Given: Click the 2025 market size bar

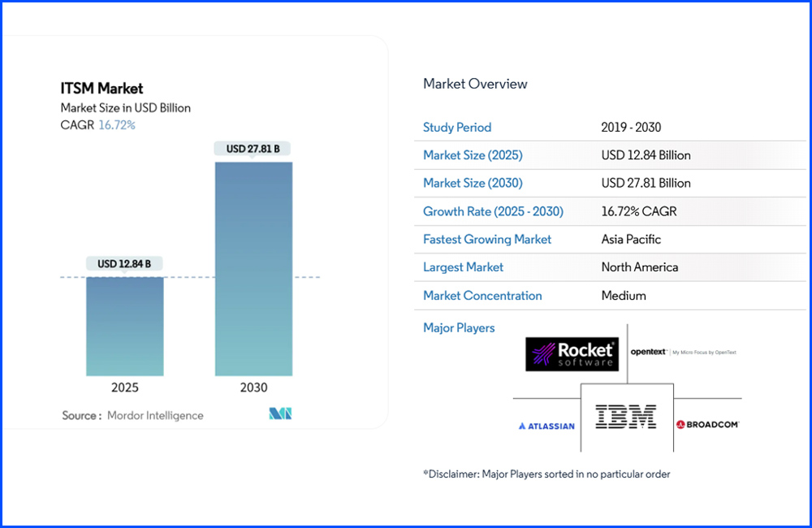Looking at the screenshot, I should pos(125,326).
